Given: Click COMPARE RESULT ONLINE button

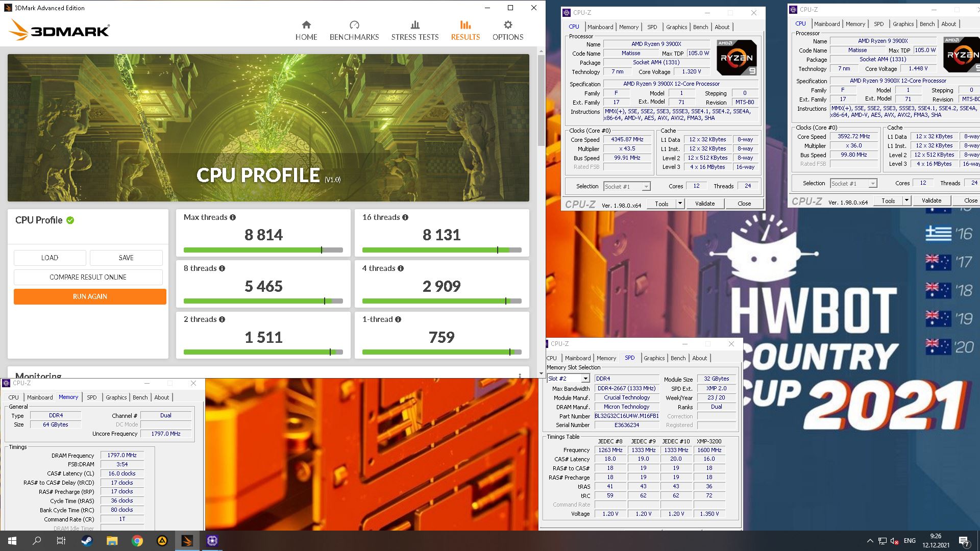Looking at the screenshot, I should pos(88,277).
